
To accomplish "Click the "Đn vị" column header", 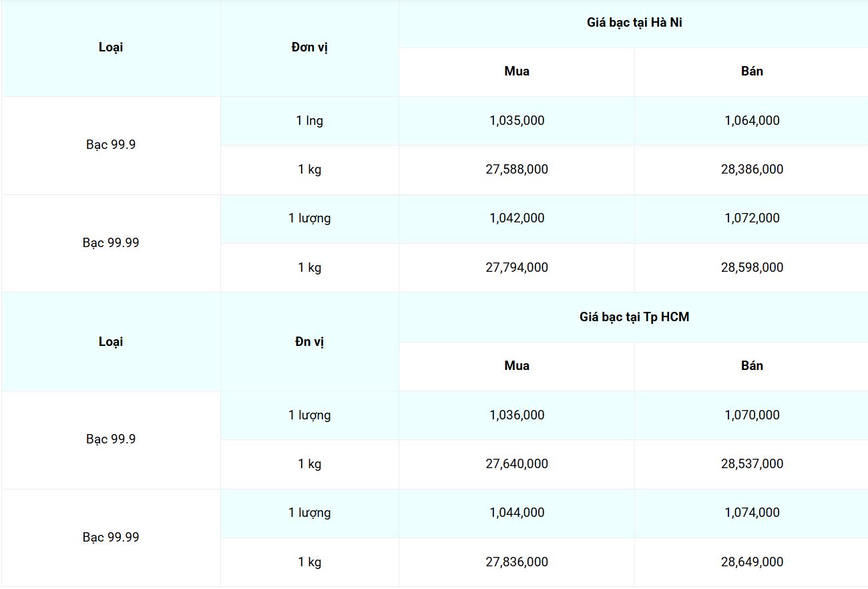I will click(310, 342).
